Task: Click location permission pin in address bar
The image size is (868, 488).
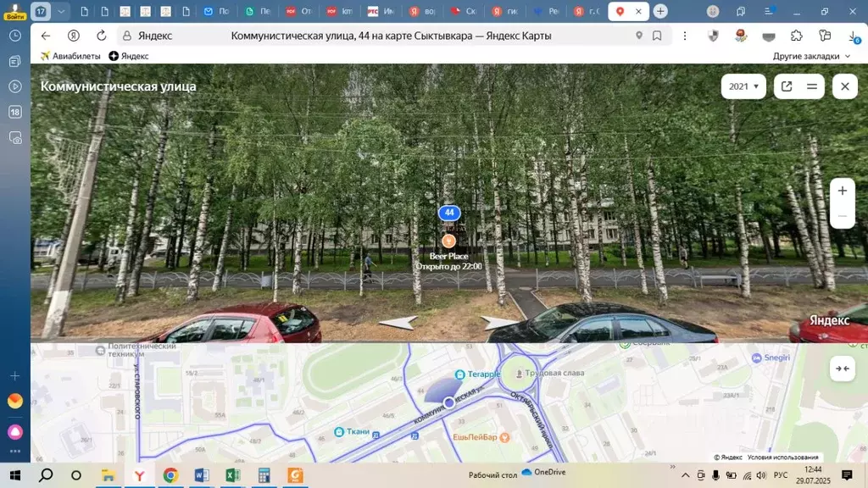Action: pos(639,36)
